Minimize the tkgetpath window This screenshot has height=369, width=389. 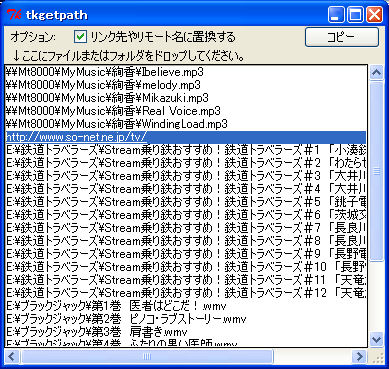(336, 15)
